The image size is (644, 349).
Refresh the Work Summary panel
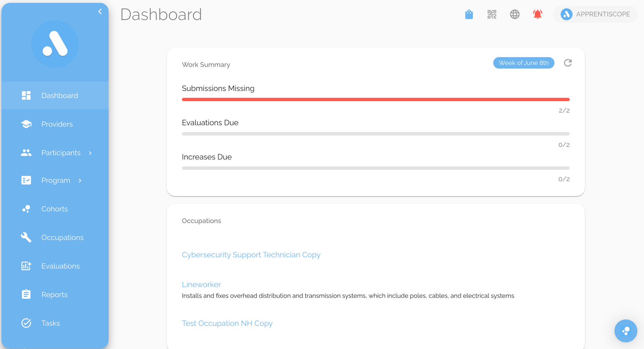(568, 63)
